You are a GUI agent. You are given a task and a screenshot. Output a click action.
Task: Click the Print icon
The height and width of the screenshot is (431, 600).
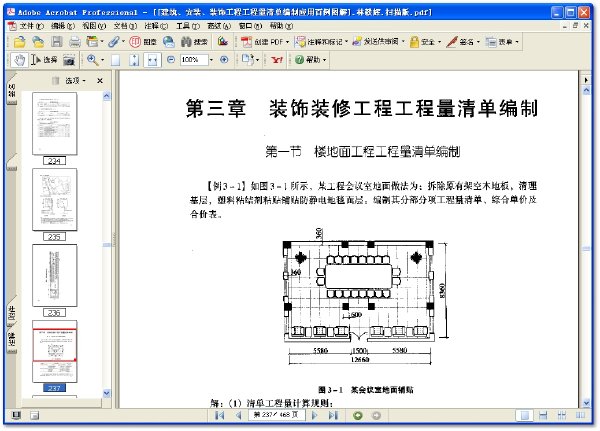tap(75, 42)
